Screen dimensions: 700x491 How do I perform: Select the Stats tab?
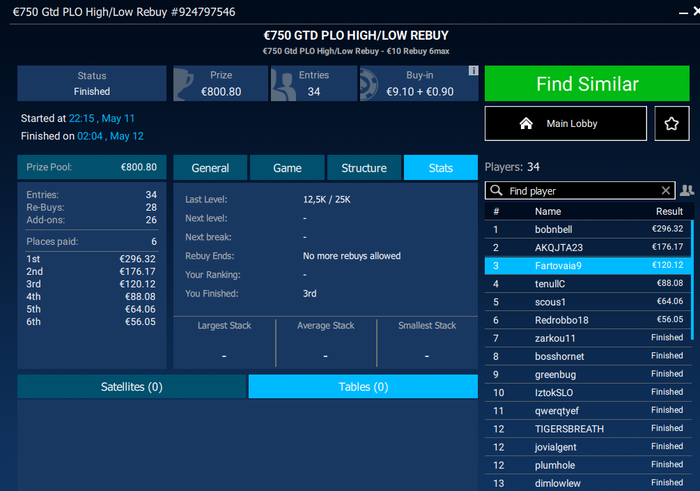click(x=441, y=168)
